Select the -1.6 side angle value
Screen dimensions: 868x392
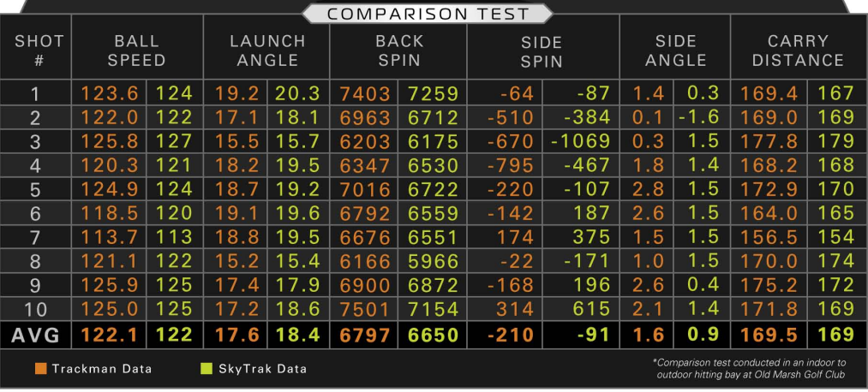coord(701,117)
